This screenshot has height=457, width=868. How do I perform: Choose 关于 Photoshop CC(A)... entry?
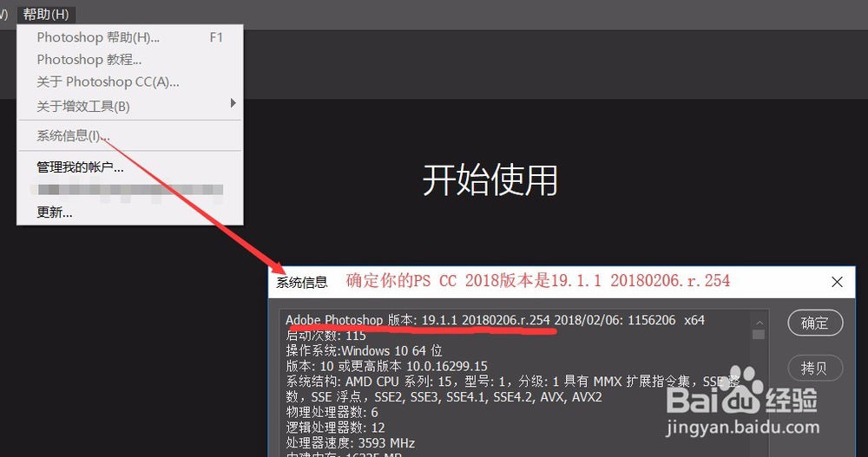click(x=130, y=82)
